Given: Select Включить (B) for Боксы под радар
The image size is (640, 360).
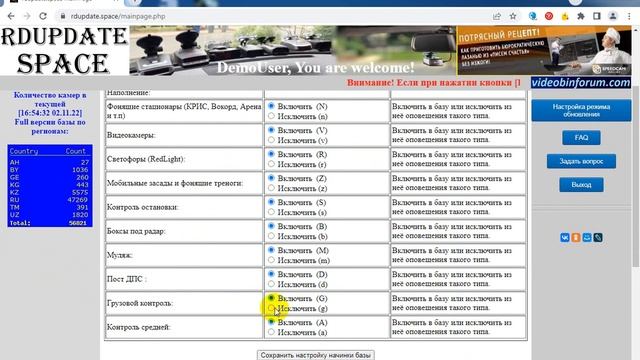Looking at the screenshot, I should point(271,226).
